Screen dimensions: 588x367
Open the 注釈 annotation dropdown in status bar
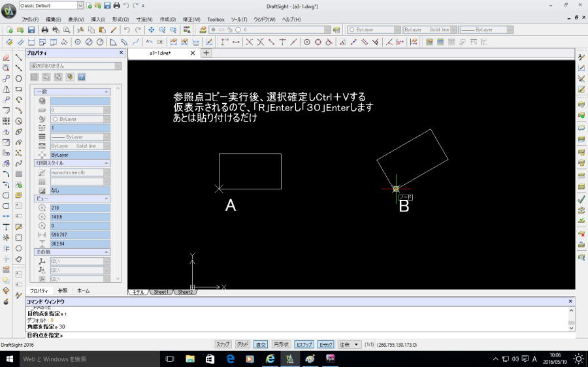[349, 345]
